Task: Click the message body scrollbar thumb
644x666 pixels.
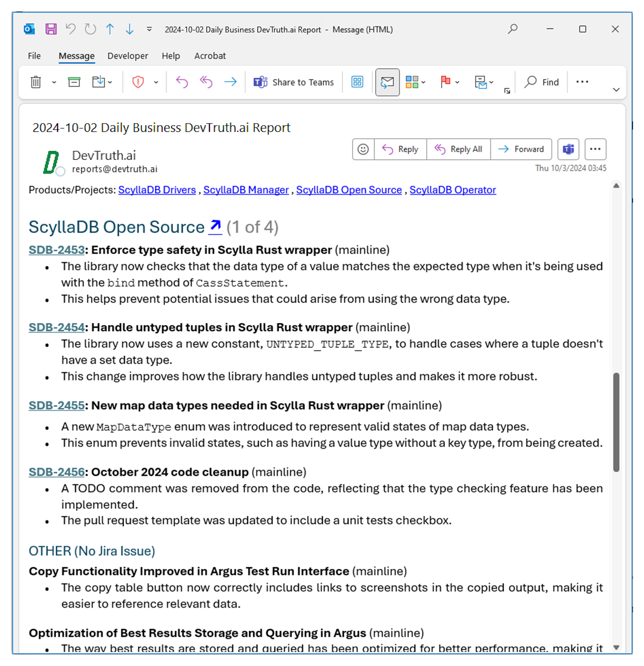Action: 616,422
